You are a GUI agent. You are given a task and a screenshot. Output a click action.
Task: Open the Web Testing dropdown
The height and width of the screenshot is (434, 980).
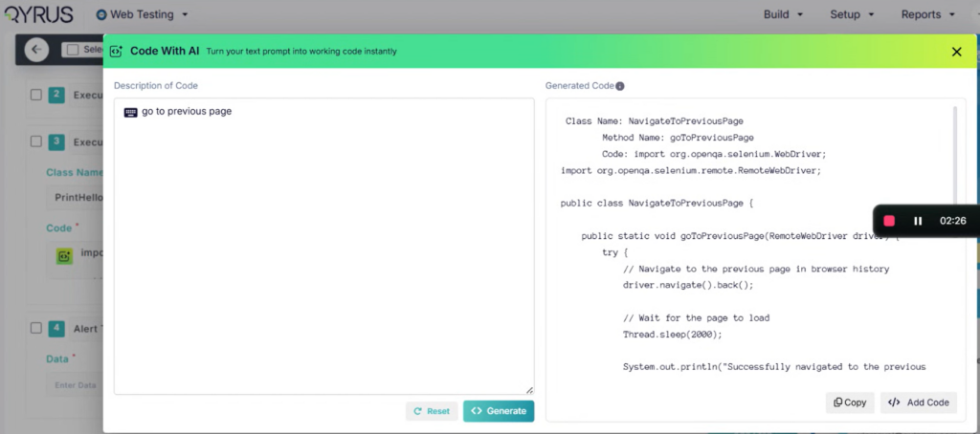click(142, 14)
